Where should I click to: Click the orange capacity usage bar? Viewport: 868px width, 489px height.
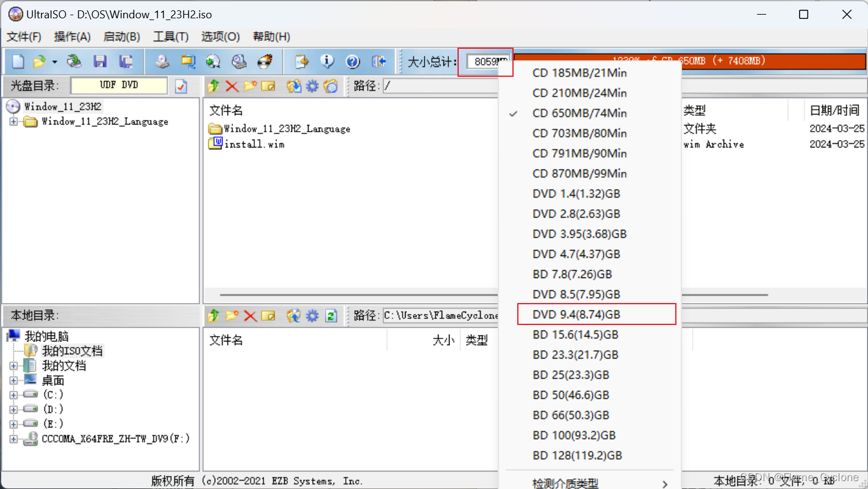[690, 61]
